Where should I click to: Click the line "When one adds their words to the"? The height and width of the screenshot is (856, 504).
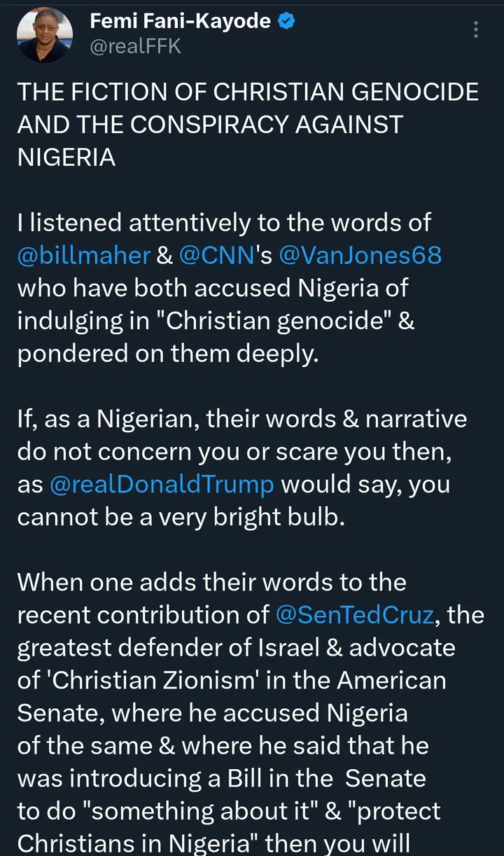211,582
